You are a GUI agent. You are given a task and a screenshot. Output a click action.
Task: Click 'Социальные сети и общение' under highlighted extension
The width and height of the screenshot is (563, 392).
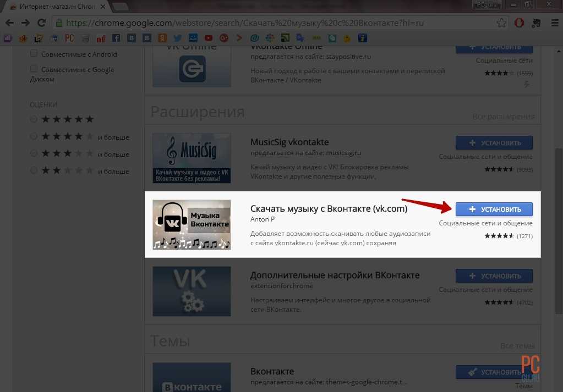485,223
